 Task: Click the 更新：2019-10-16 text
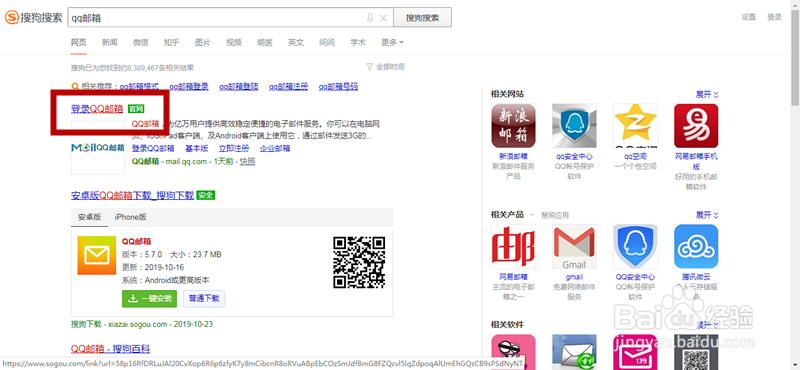click(x=153, y=267)
